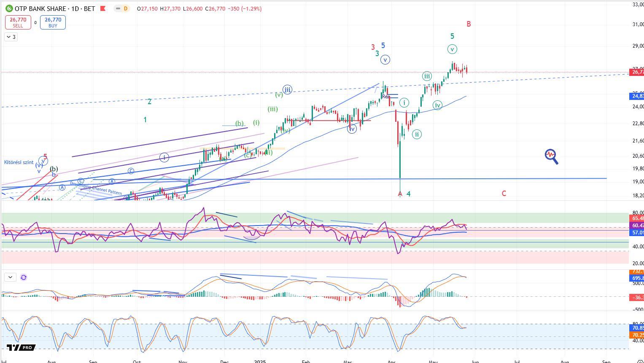Click the red 26,77 current price label
Screen dimensions: 644x363
click(x=636, y=73)
